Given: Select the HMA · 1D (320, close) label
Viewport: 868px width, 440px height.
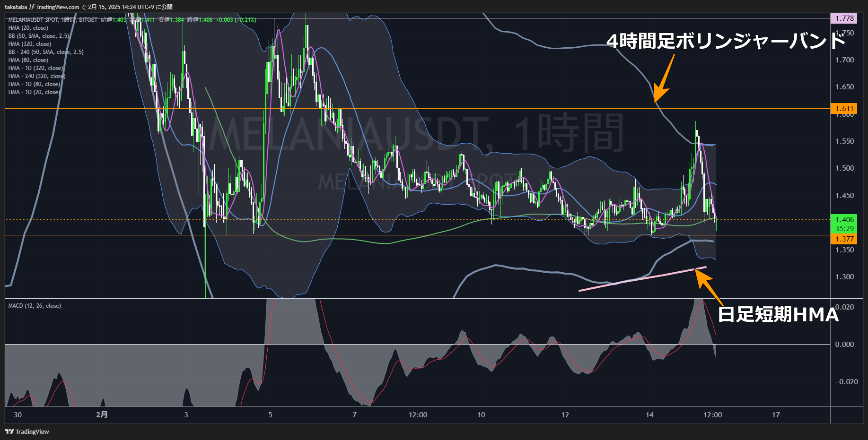Looking at the screenshot, I should click(35, 68).
